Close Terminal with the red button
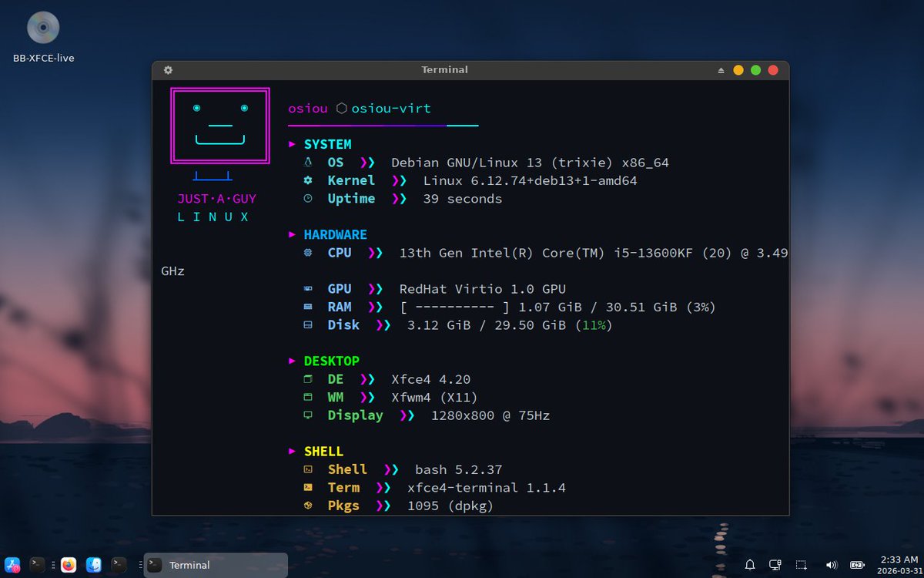 pos(773,70)
